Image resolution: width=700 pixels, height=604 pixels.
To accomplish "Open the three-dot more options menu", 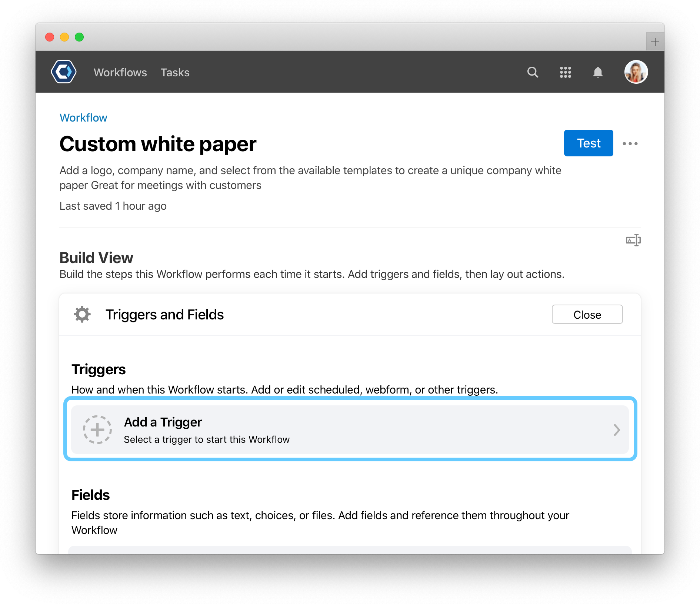I will (x=630, y=143).
